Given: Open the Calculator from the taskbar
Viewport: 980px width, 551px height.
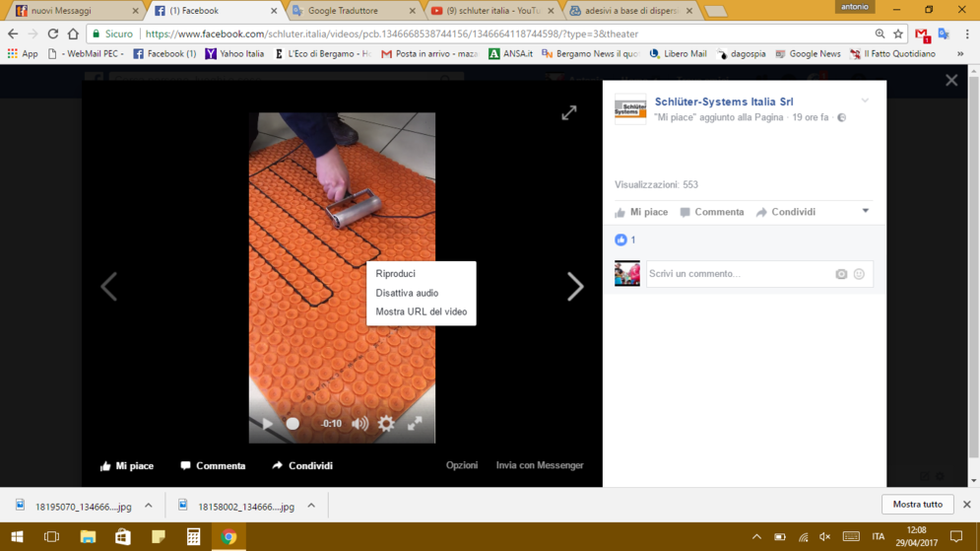Looking at the screenshot, I should pos(193,536).
